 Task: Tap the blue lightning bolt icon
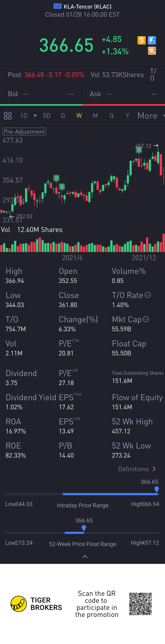click(152, 40)
